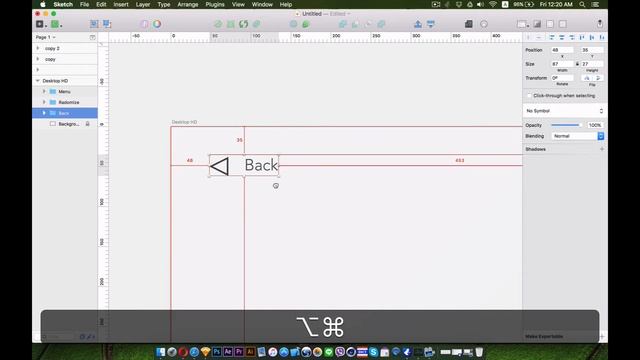Open the Page 1 dropdown

coord(45,37)
